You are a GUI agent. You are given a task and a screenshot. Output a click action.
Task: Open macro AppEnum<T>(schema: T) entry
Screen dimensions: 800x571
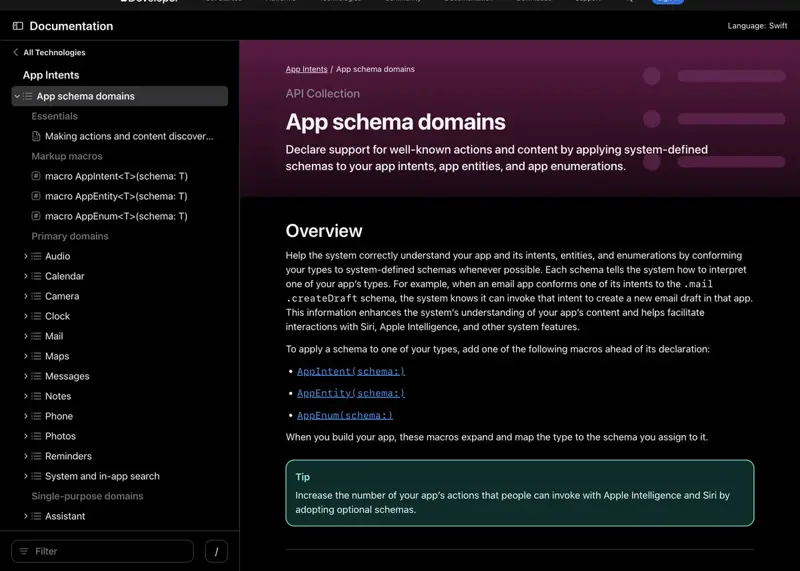tap(116, 216)
